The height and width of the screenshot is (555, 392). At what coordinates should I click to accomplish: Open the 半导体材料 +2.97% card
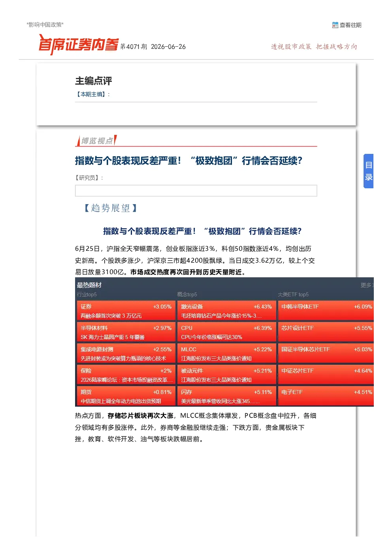click(x=126, y=332)
